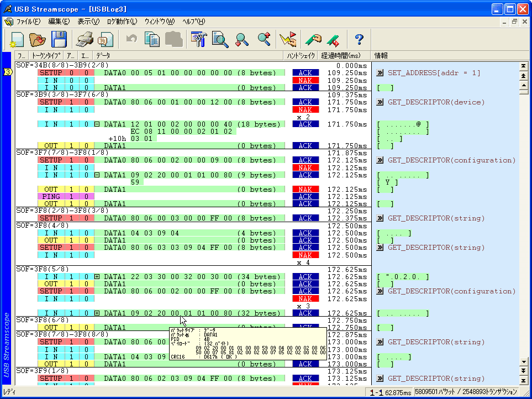This screenshot has height=399, width=532.
Task: Click the document icon left of ファイル menu
Action: pos(8,22)
